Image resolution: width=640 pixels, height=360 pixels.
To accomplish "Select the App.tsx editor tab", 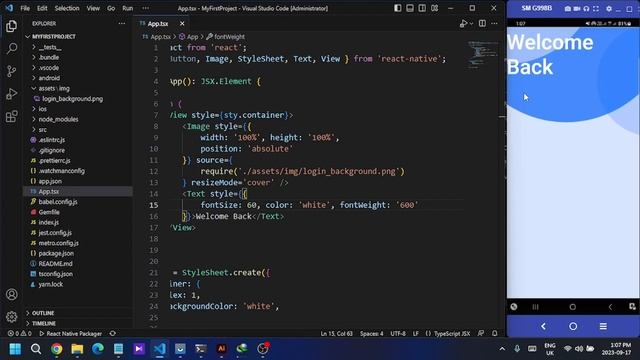I will (157, 24).
